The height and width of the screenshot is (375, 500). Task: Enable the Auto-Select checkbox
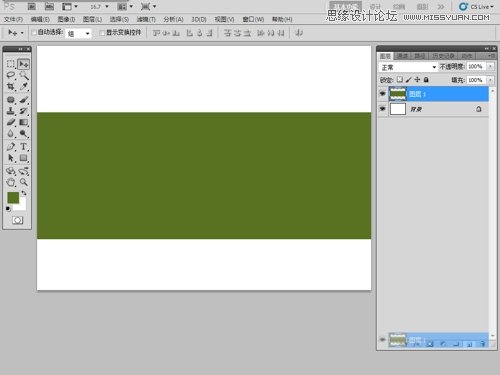pos(34,33)
